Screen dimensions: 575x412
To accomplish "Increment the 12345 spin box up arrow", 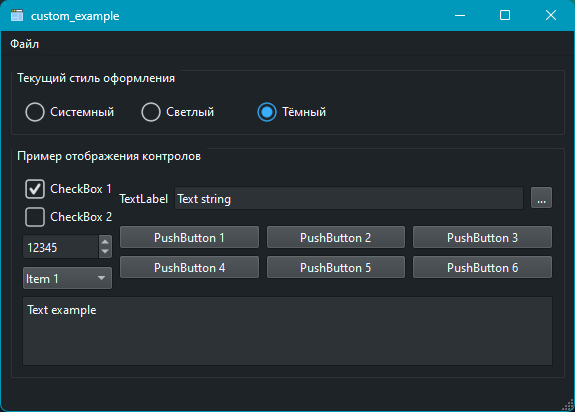I will click(105, 242).
